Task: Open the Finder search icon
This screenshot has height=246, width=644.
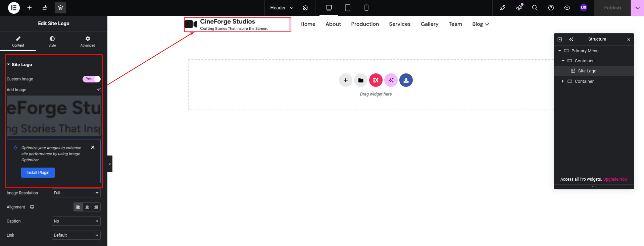Action: (535, 8)
